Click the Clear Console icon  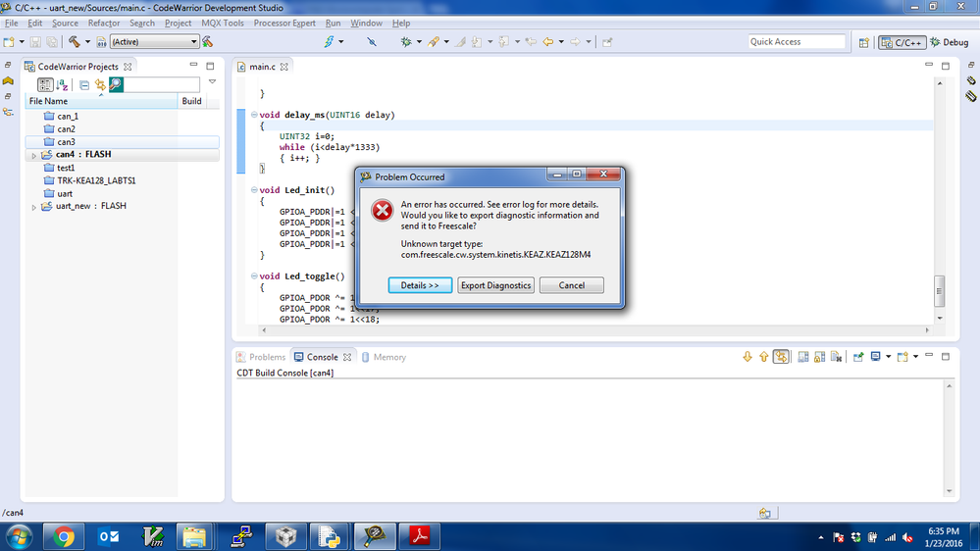coord(836,357)
